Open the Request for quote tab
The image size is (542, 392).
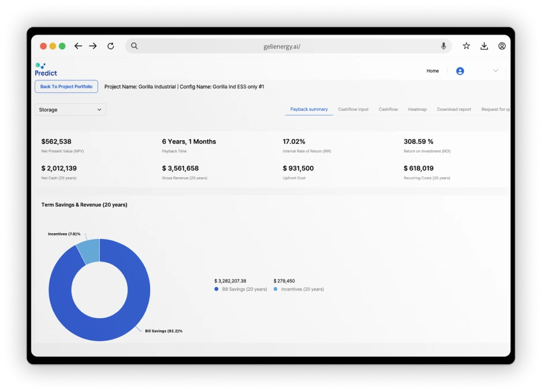click(496, 109)
